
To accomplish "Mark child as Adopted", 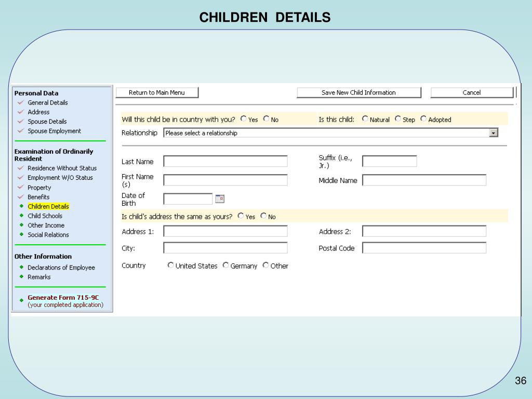I will pos(423,119).
